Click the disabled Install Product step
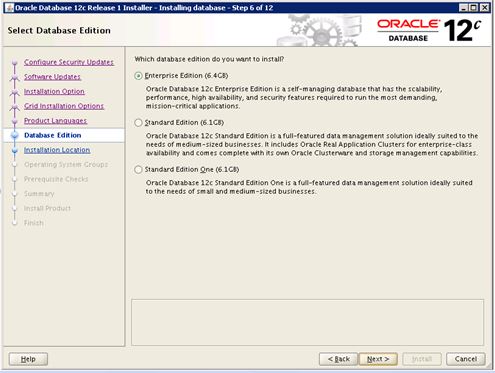The image size is (495, 373). tap(47, 208)
